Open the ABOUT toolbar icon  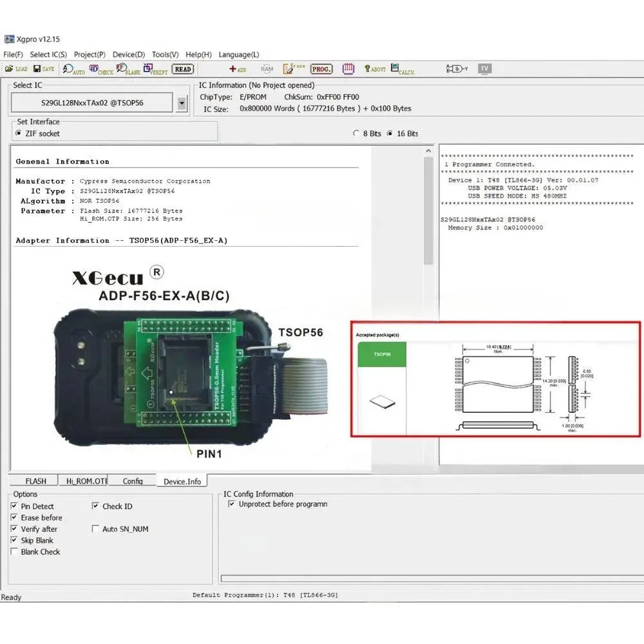point(375,69)
